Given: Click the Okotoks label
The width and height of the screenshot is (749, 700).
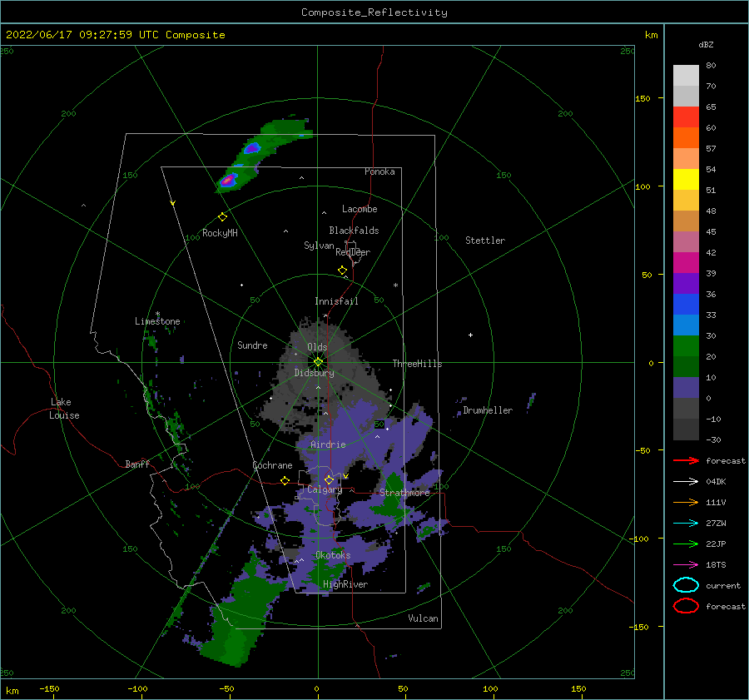Looking at the screenshot, I should coord(333,554).
